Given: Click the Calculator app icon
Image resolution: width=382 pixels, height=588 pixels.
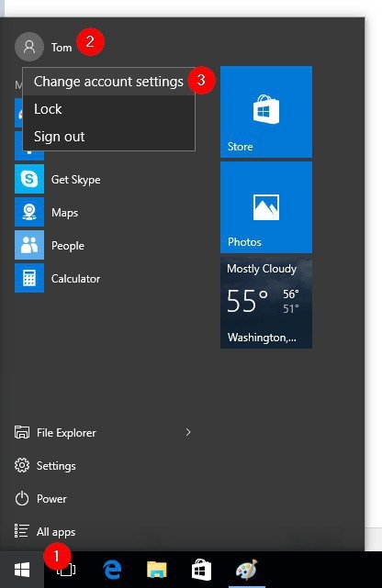Looking at the screenshot, I should (29, 278).
